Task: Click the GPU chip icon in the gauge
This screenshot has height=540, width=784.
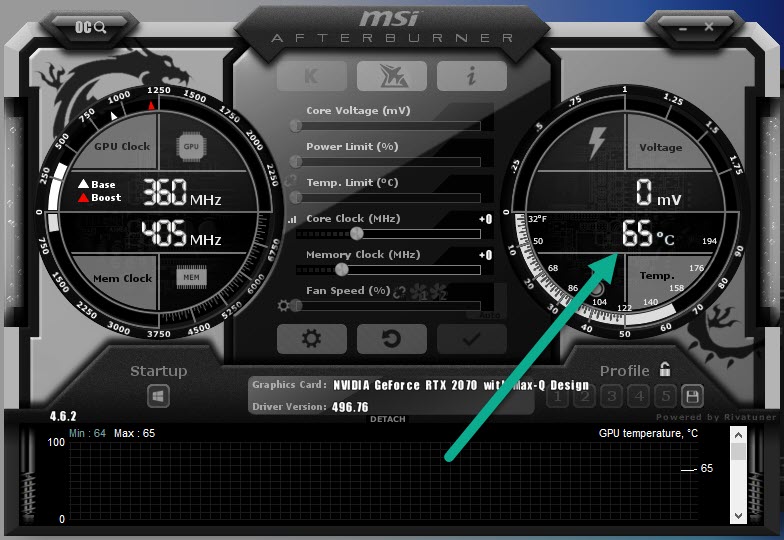Action: (191, 147)
